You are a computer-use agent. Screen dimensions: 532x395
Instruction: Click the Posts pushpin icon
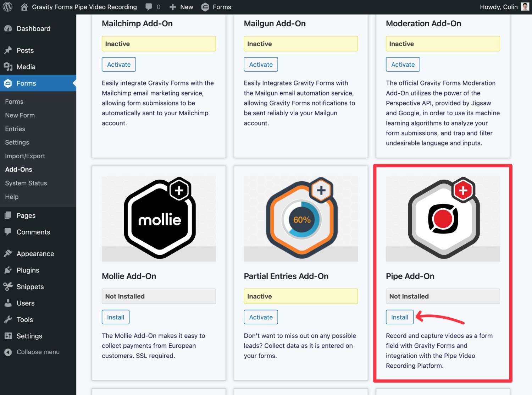8,50
